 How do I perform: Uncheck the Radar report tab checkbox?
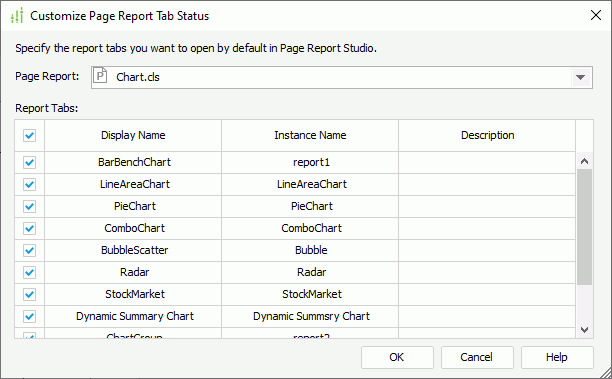[29, 272]
